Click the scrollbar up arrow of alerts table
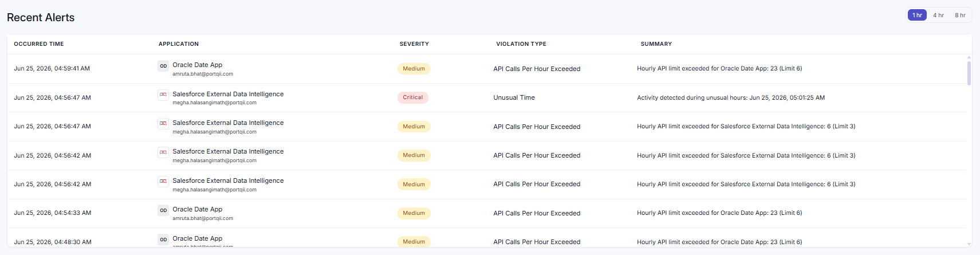 (969, 57)
